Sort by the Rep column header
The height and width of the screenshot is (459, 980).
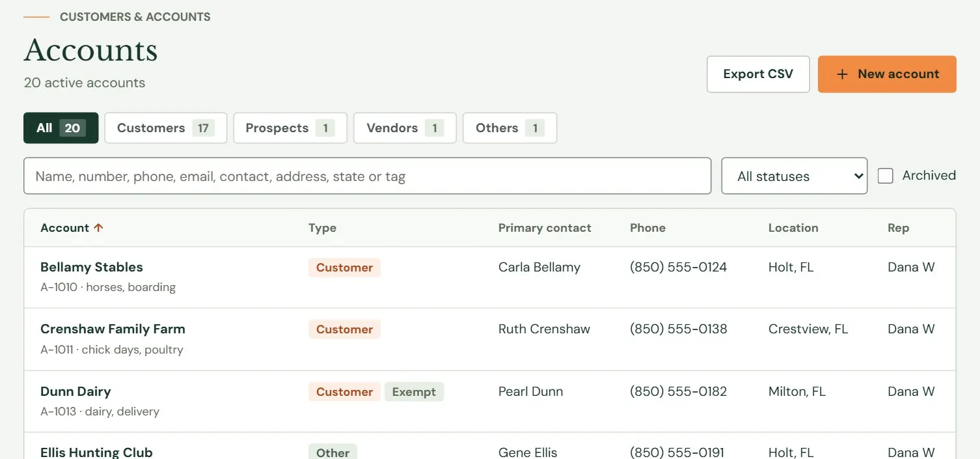tap(898, 228)
